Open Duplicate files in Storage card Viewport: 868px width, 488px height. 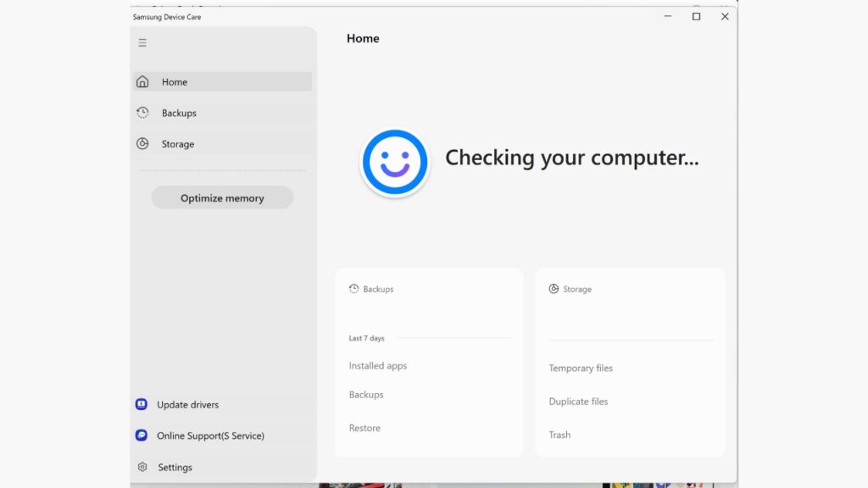[x=578, y=401]
